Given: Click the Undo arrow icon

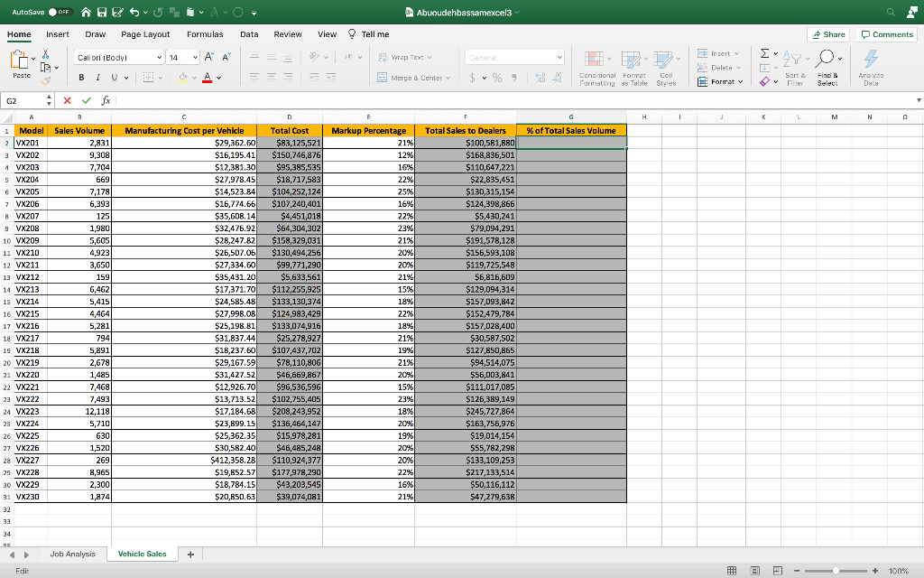Looking at the screenshot, I should point(134,12).
